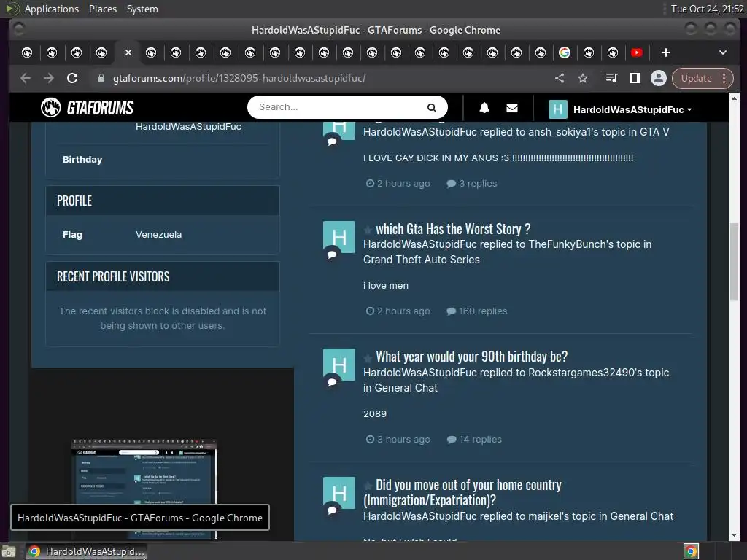
Task: Click the avatar beside 'What year would your 90th birthday'
Action: coord(338,365)
